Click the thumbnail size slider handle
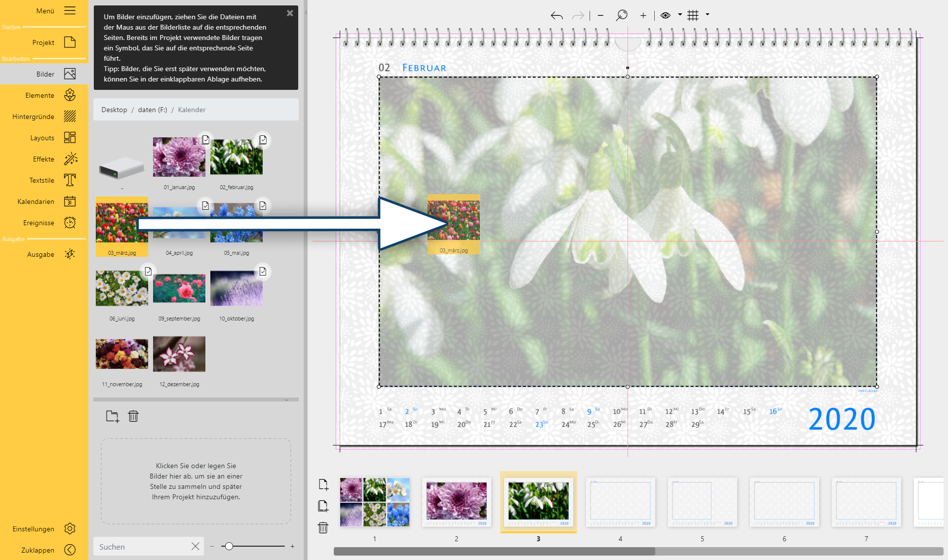The width and height of the screenshot is (948, 560). click(229, 546)
